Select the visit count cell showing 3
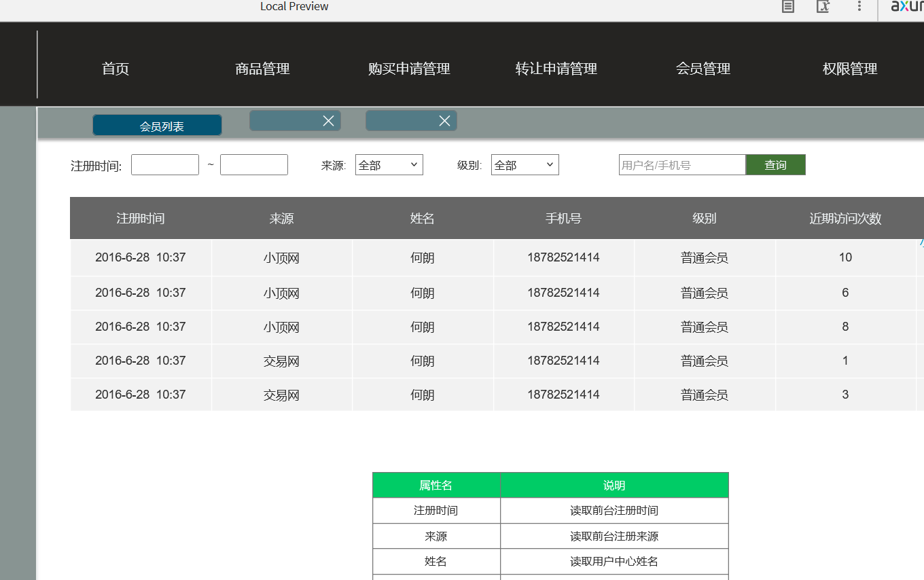Image resolution: width=924 pixels, height=580 pixels. [845, 395]
